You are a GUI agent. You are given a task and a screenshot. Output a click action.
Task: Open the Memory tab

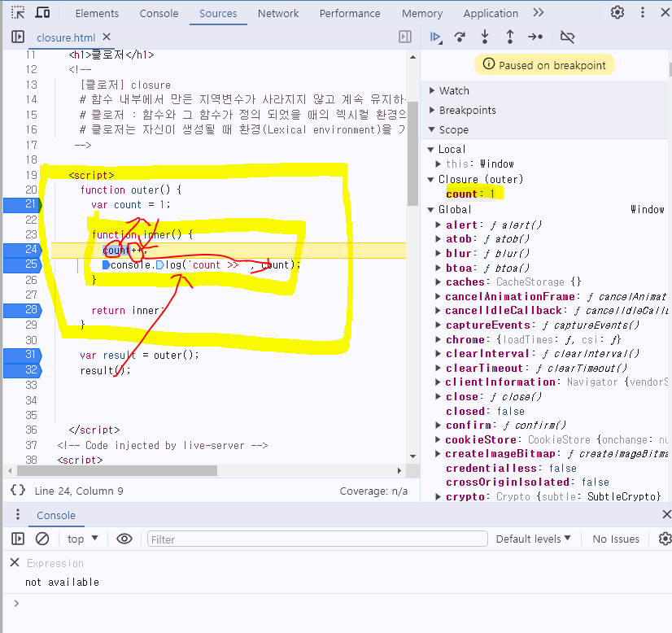pos(422,13)
